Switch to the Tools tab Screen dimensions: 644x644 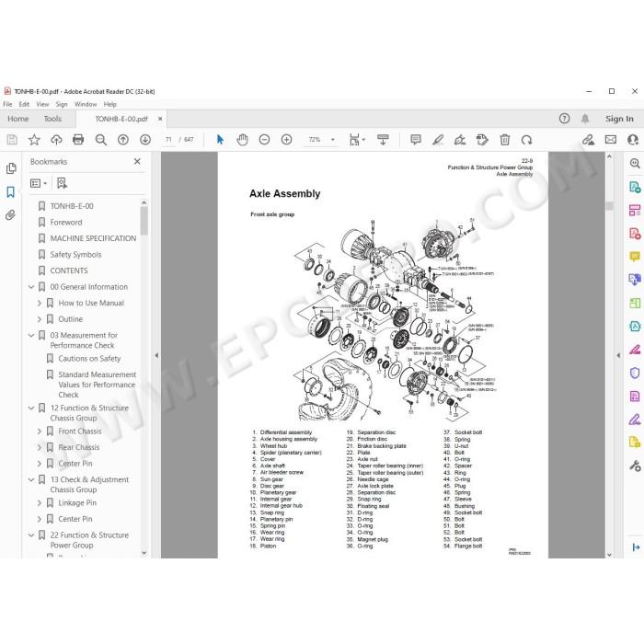click(x=52, y=119)
